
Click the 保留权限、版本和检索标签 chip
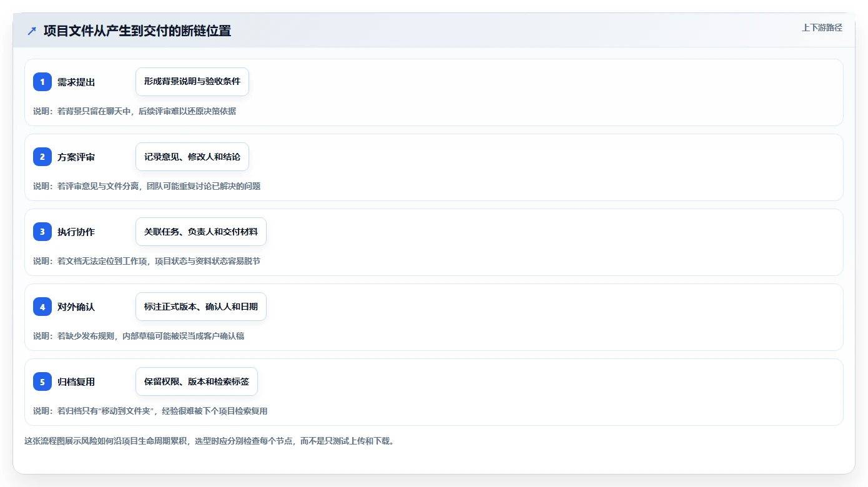(197, 381)
